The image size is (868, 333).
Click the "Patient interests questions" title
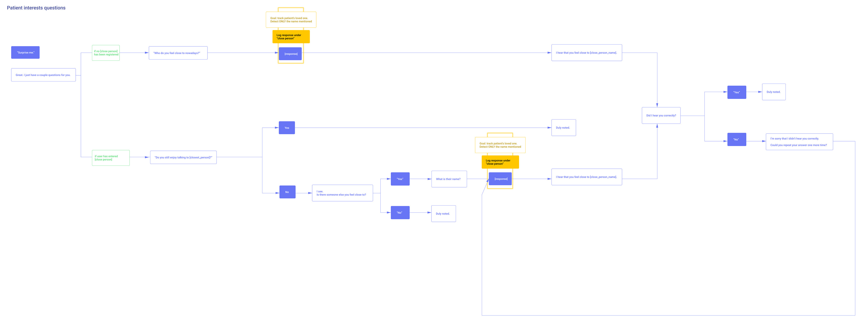pos(36,8)
